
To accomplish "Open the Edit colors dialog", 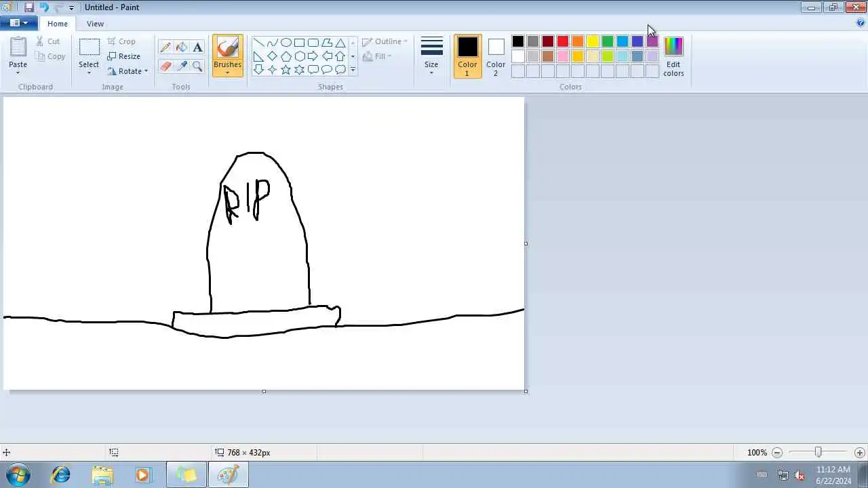I will (673, 56).
